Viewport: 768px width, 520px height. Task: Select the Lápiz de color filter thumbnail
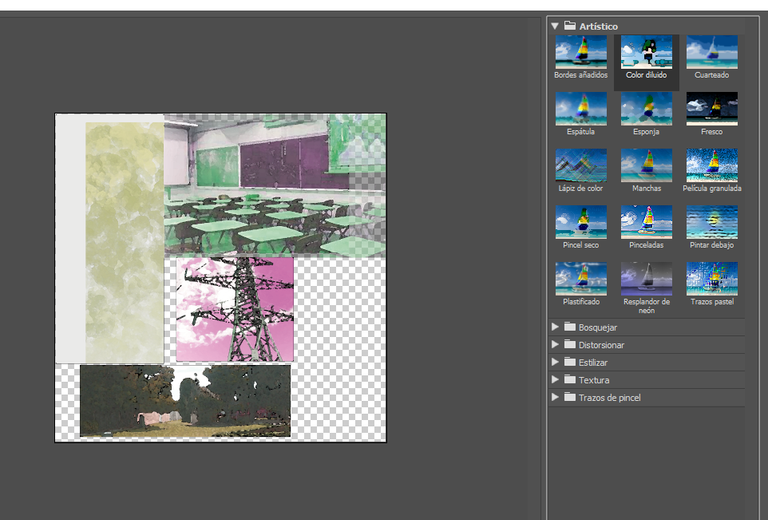point(581,165)
